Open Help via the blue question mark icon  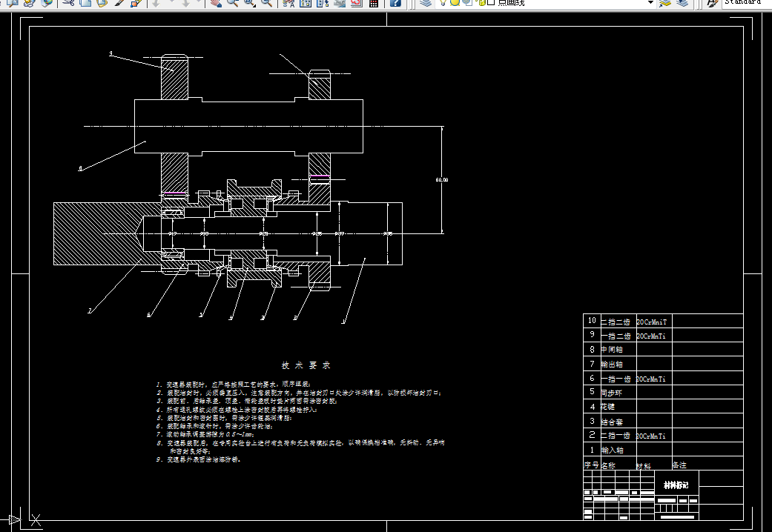click(396, 4)
